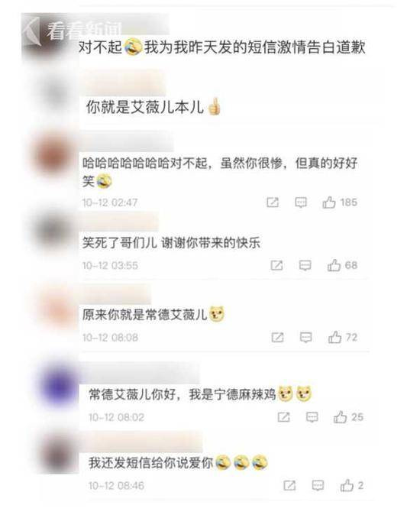Viewport: 420px width, 518px height.
Task: Open avatar beside 哈哈哈哈哈哈哈对不起 comment
Action: tap(53, 155)
